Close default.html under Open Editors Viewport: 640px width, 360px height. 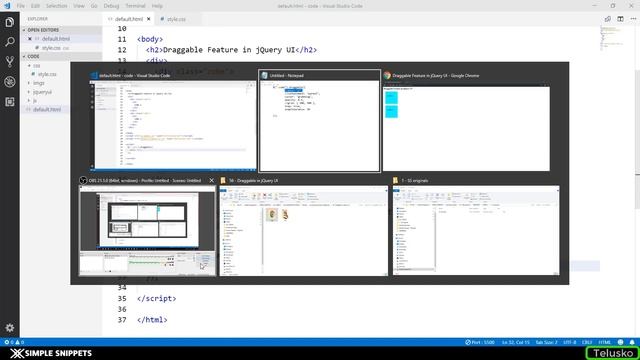pos(29,39)
